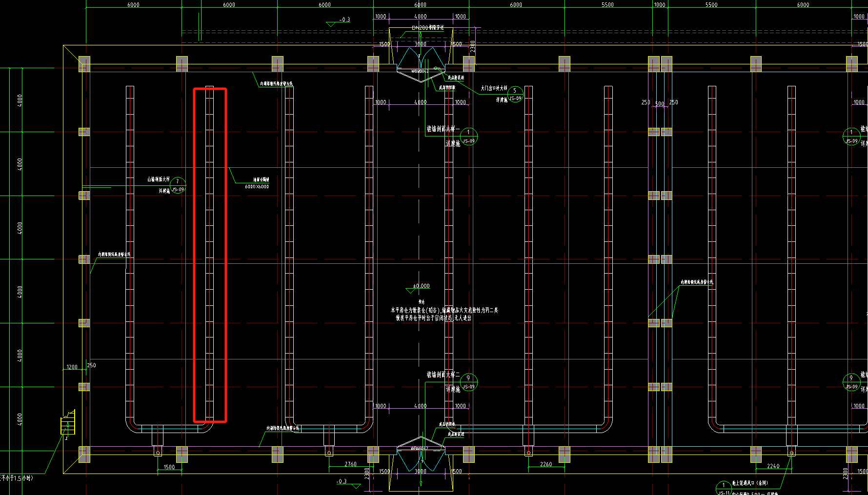
Task: Select the "1200" dimension text
Action: tap(72, 367)
